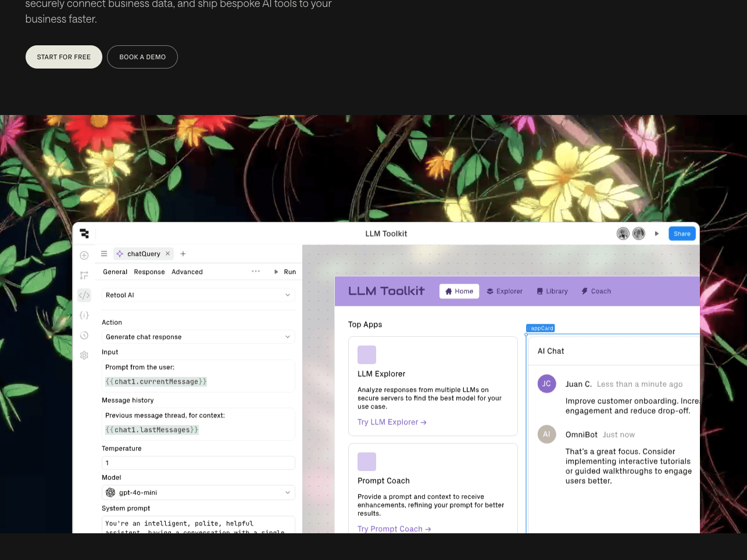The width and height of the screenshot is (747, 560).
Task: Add a new query with the plus icon
Action: pyautogui.click(x=183, y=254)
